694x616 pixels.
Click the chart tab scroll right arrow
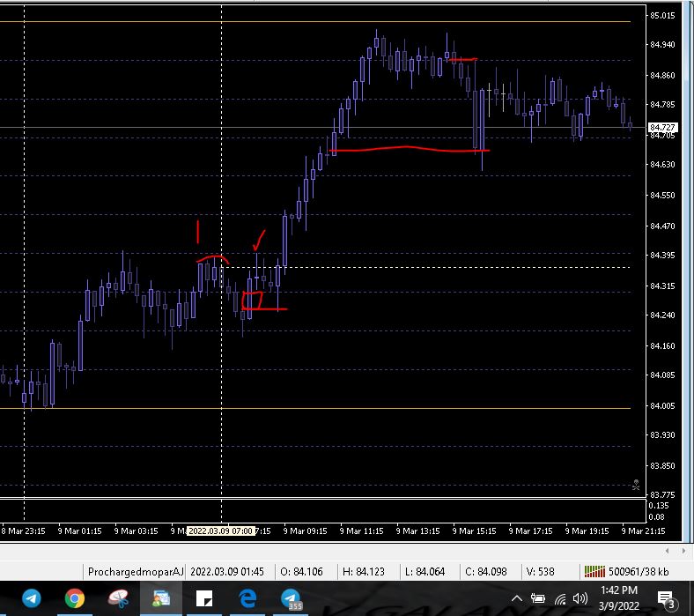tap(683, 551)
